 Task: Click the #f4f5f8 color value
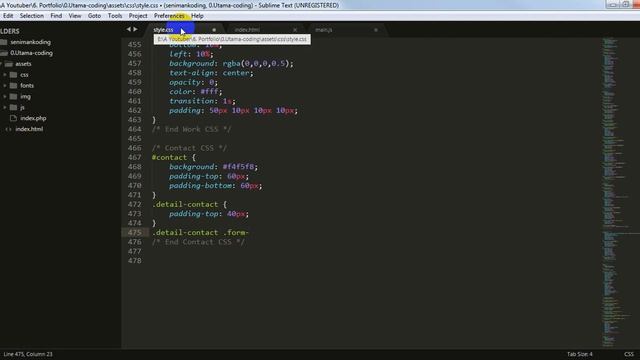[238, 167]
